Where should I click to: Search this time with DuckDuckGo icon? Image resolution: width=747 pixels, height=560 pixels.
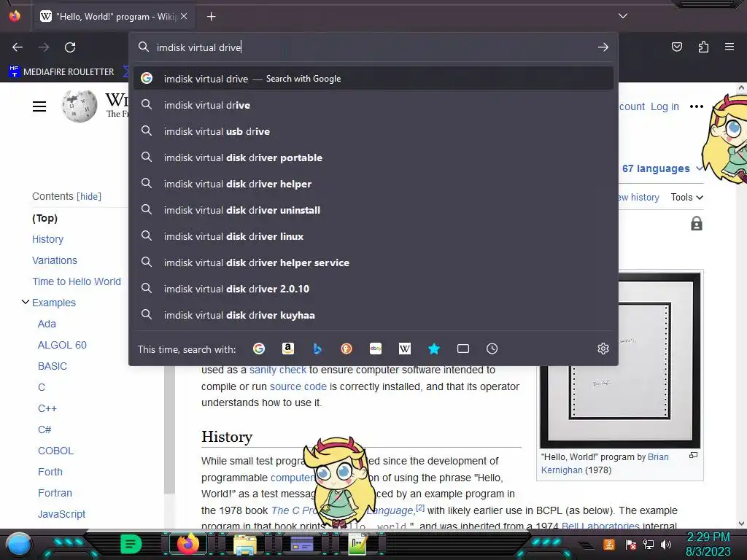click(x=347, y=349)
